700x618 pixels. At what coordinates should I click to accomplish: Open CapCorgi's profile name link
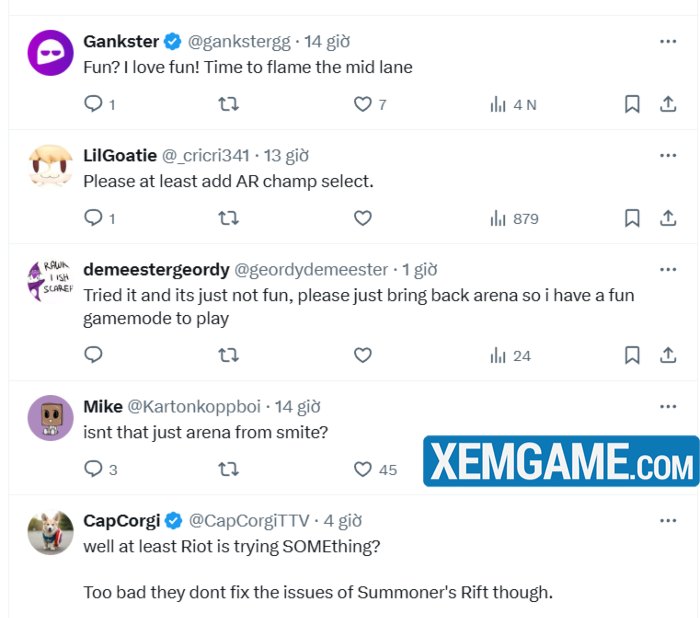coord(120,521)
